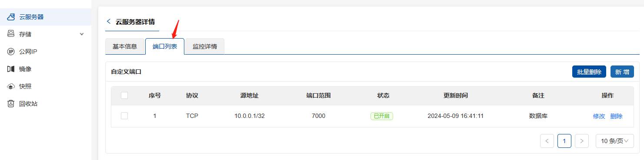Expand the 存储 menu chevron

pyautogui.click(x=82, y=34)
